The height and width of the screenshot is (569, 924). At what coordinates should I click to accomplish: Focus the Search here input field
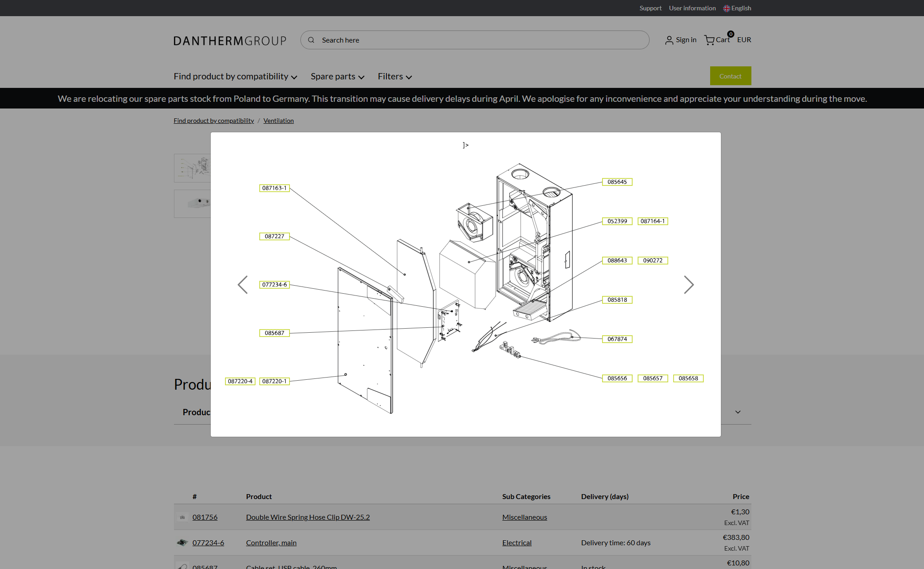475,40
